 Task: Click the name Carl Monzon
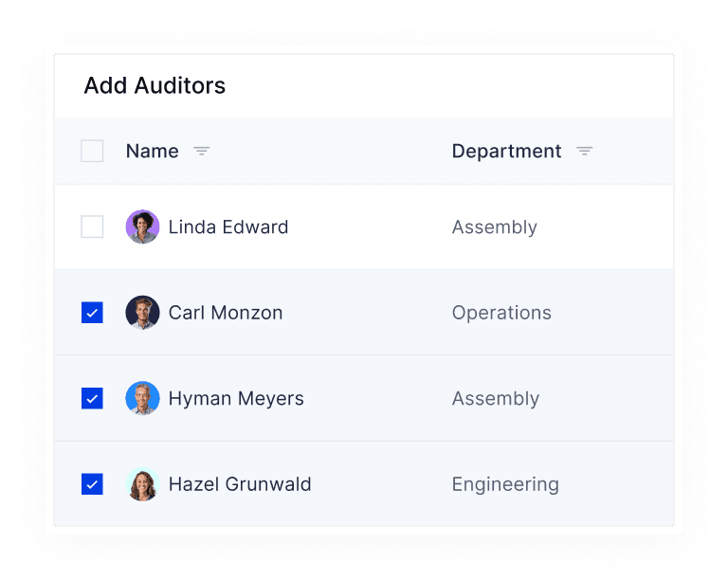(x=226, y=313)
